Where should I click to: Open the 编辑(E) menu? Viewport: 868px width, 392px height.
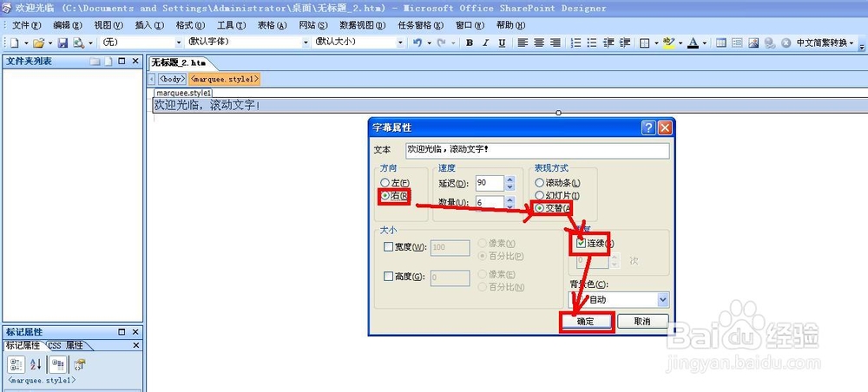[68, 25]
